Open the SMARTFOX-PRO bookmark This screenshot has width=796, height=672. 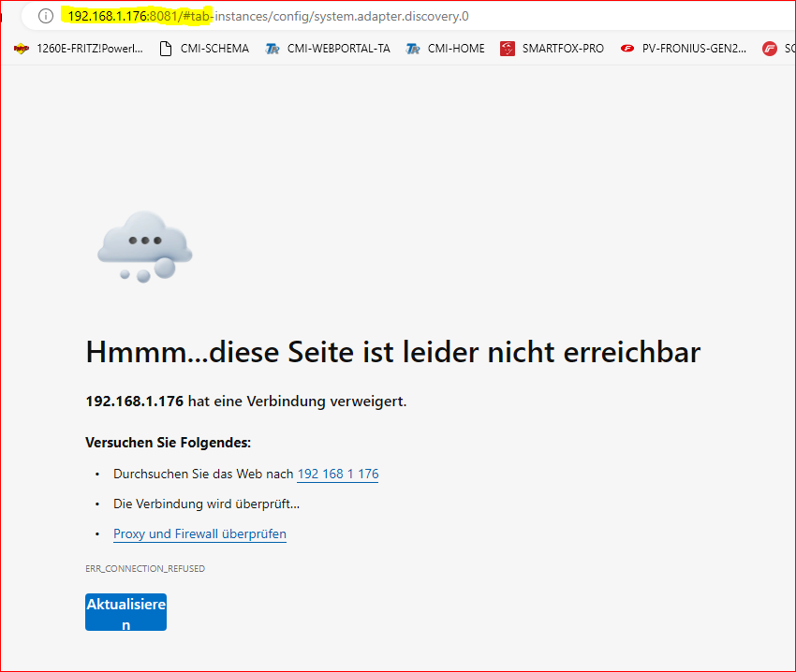pos(552,49)
